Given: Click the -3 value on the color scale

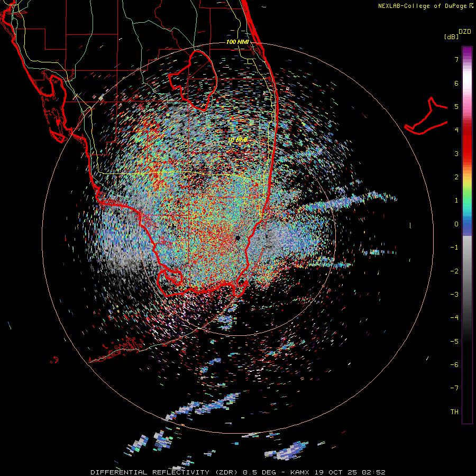Looking at the screenshot, I should [454, 295].
